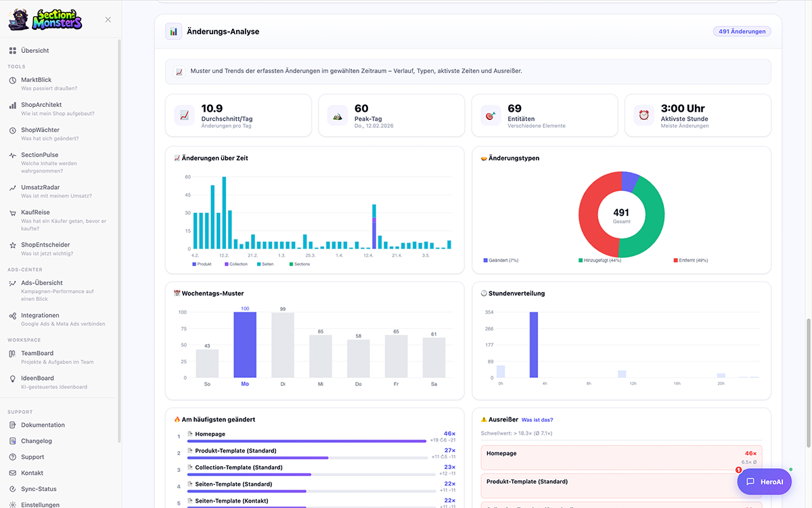The width and height of the screenshot is (812, 508).
Task: Toggle the Produkt legend series
Action: coord(202,264)
